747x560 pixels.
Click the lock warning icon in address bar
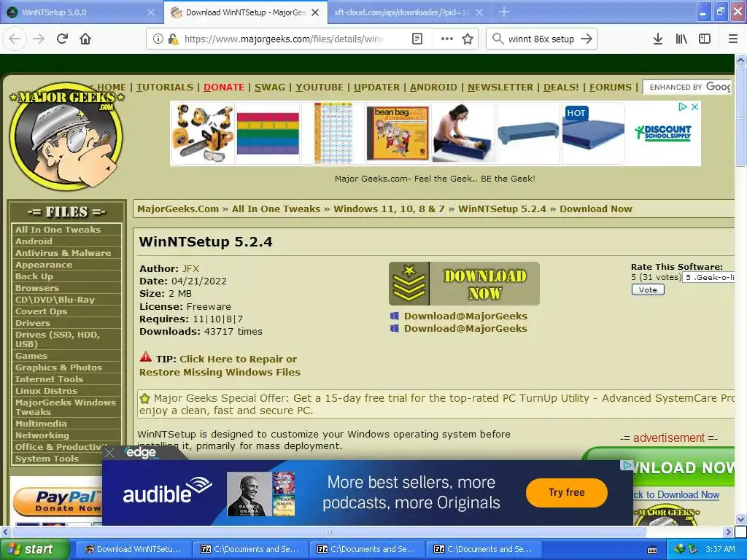click(173, 39)
